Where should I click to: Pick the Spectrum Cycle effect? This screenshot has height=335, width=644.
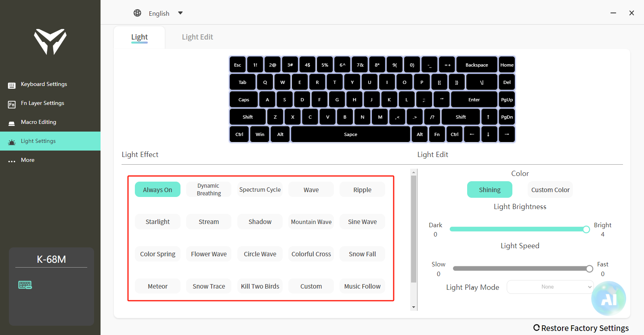tap(260, 190)
